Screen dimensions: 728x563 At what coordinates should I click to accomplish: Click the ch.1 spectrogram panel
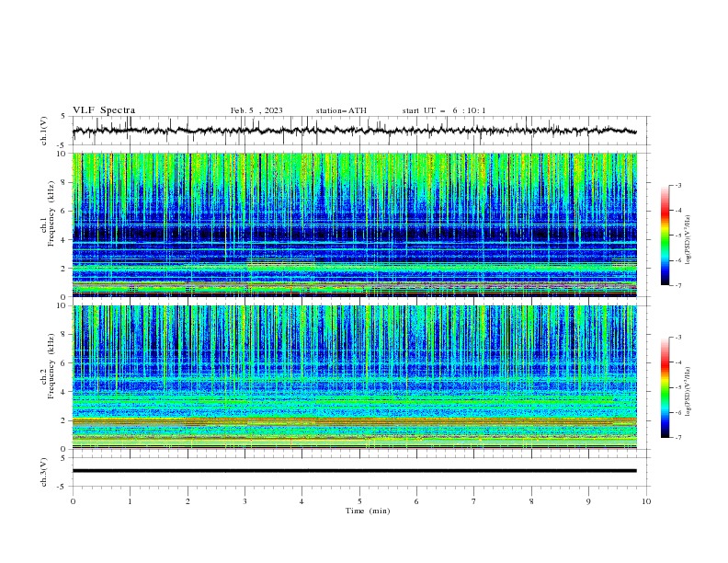tap(355, 224)
